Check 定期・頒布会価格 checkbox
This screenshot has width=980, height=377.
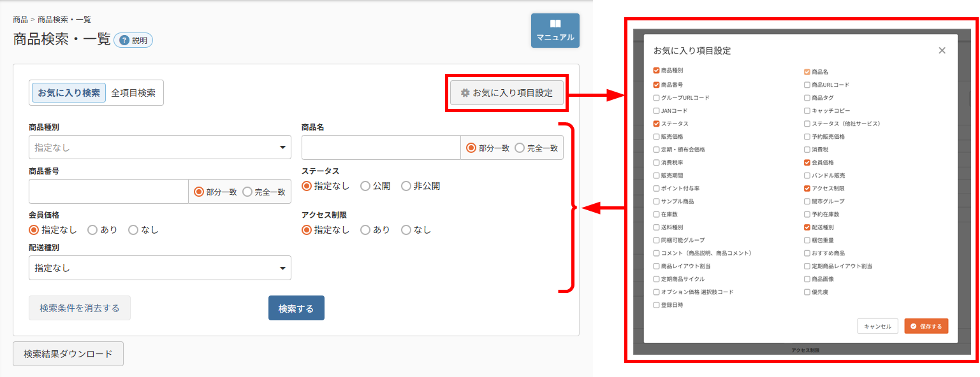(657, 149)
